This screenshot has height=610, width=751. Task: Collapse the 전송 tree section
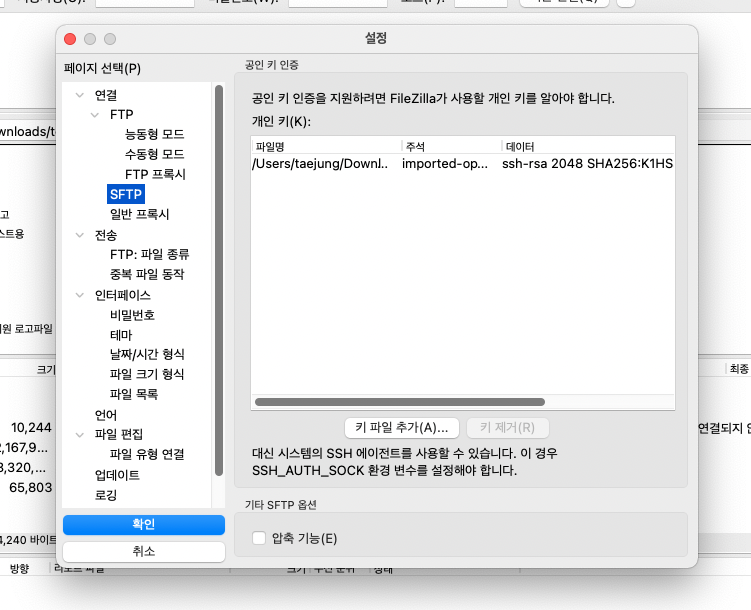click(80, 235)
